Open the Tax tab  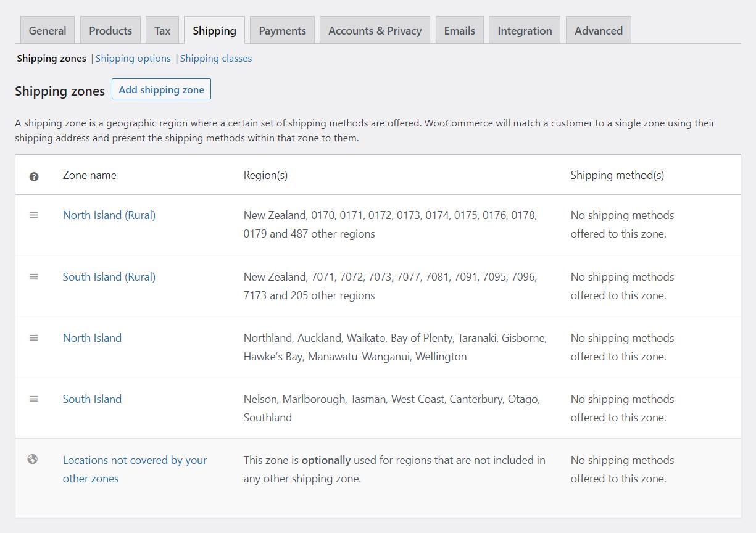(162, 31)
